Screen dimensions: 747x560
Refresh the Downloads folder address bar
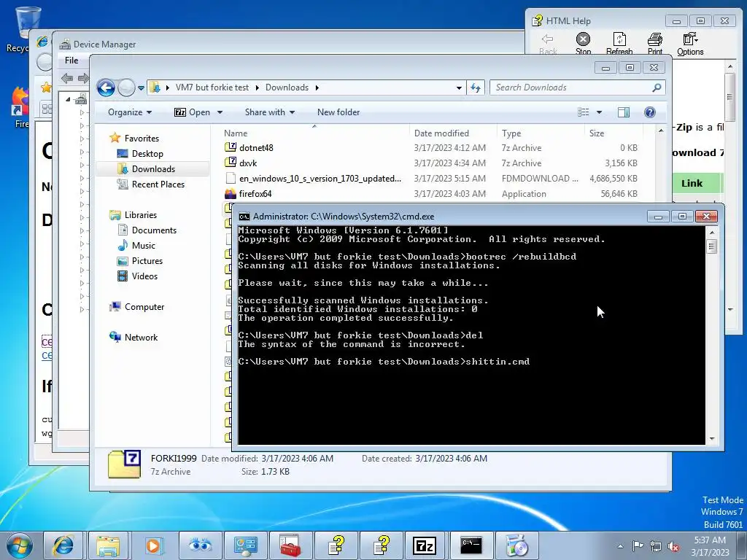(476, 87)
